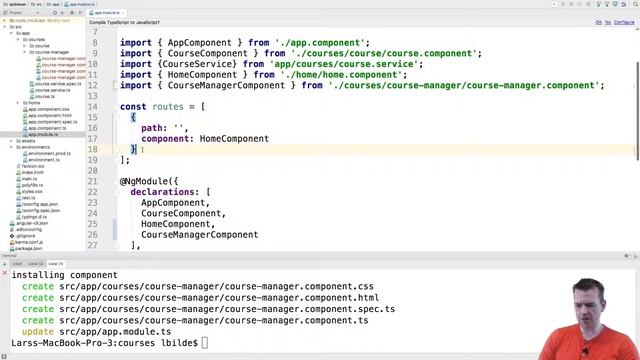Screen dimensions: 640x360
Task: Select app.component.html in project tree
Action: pyautogui.click(x=47, y=116)
